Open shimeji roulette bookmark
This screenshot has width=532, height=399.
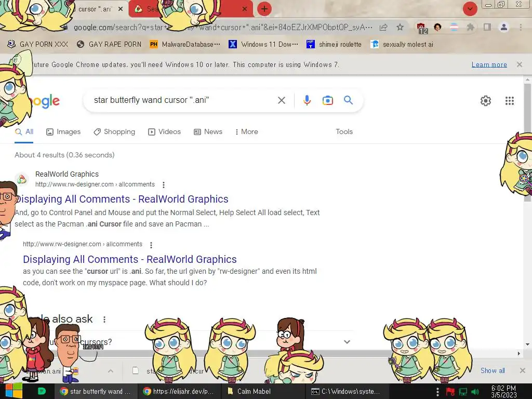point(334,44)
